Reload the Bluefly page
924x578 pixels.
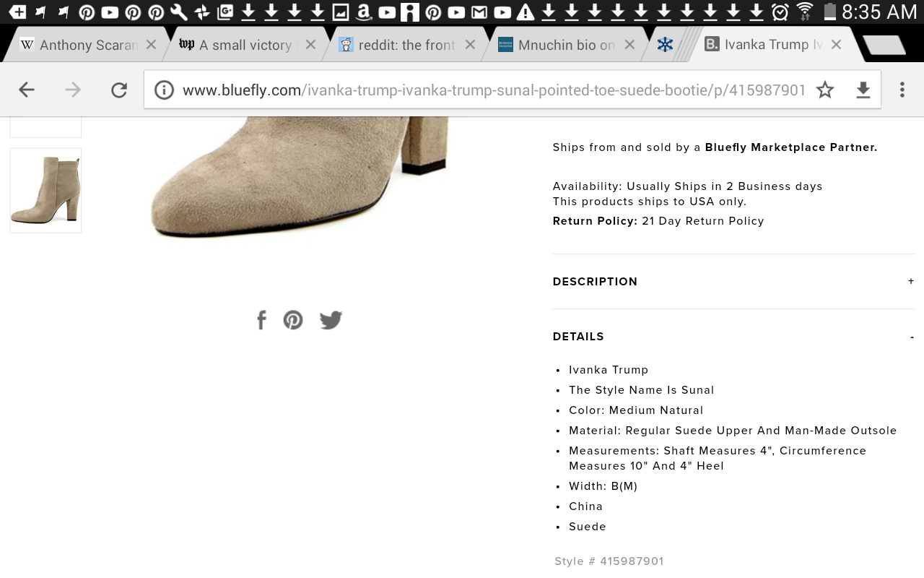pyautogui.click(x=119, y=90)
